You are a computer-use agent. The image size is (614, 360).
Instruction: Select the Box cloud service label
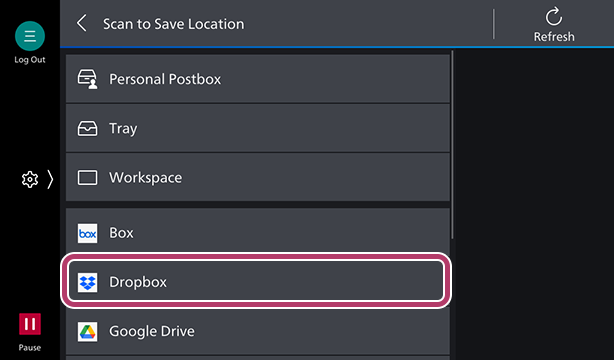pyautogui.click(x=121, y=233)
